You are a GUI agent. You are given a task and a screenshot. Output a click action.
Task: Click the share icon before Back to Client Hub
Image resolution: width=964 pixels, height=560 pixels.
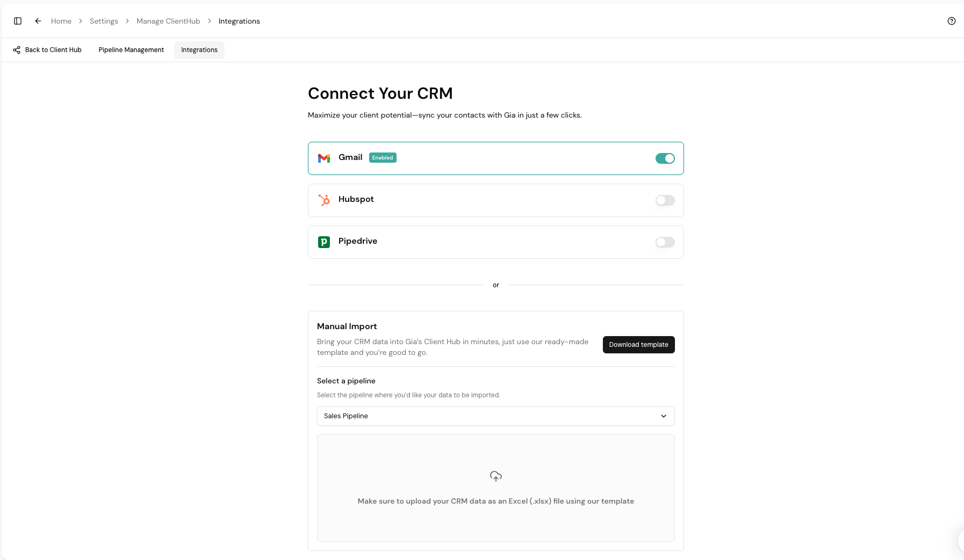click(x=17, y=49)
